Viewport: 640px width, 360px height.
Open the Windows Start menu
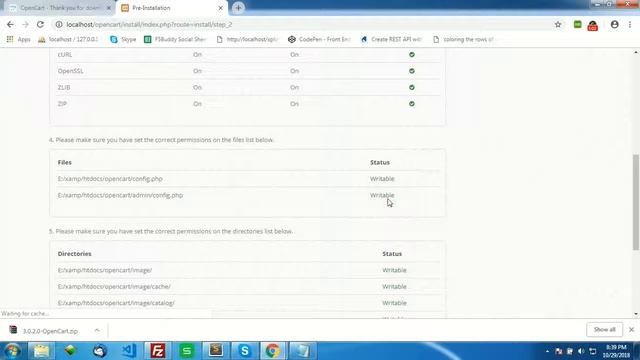(x=12, y=351)
